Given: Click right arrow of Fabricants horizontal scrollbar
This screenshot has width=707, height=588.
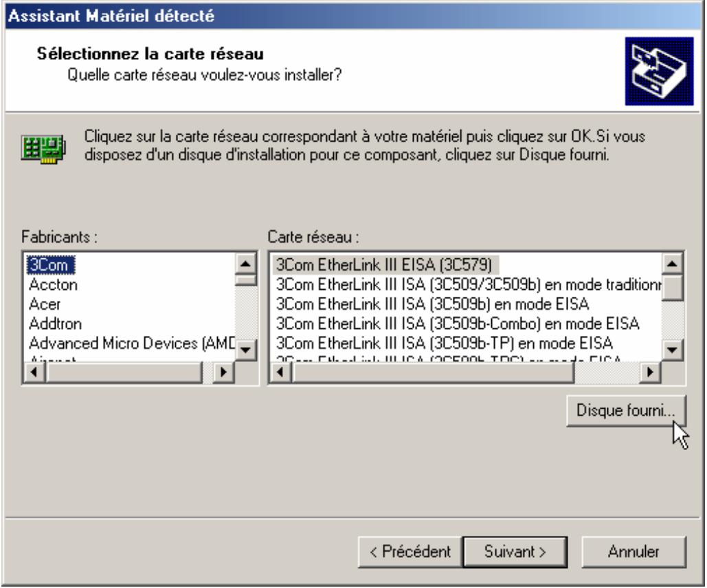Looking at the screenshot, I should 224,372.
